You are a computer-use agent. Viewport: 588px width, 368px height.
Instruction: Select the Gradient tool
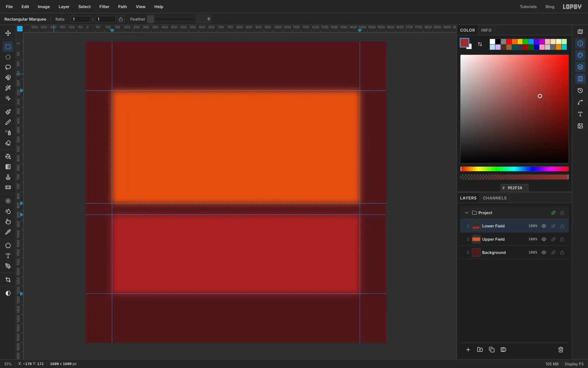click(x=8, y=167)
